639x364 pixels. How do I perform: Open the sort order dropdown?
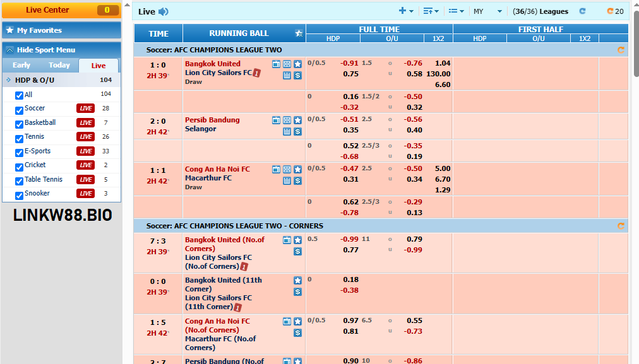pyautogui.click(x=431, y=11)
